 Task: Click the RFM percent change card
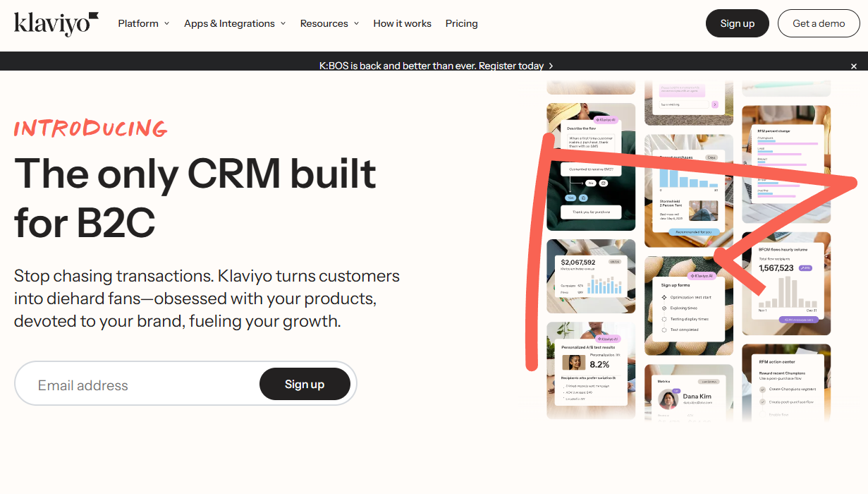786,164
